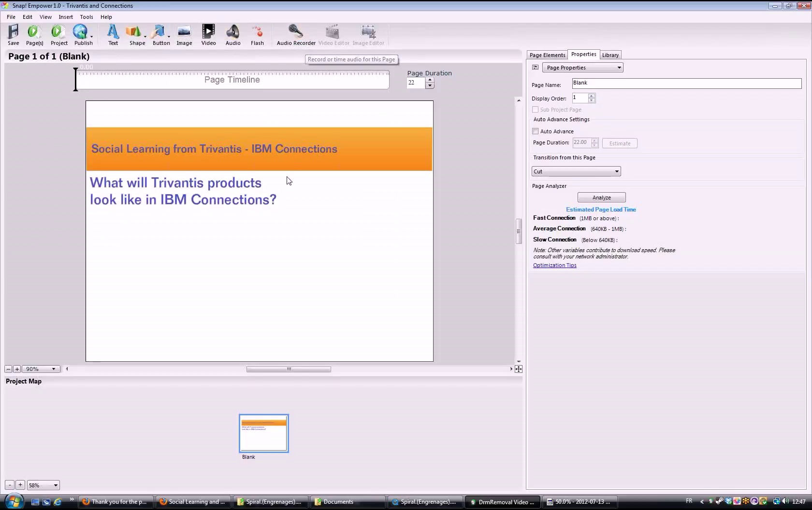Select the Blank page thumbnail in Project Map
The width and height of the screenshot is (812, 510).
click(263, 433)
